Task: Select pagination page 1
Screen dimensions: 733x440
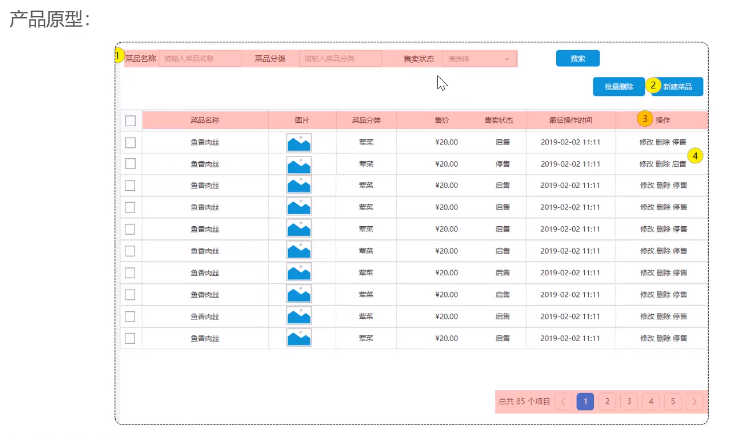Action: coord(585,401)
